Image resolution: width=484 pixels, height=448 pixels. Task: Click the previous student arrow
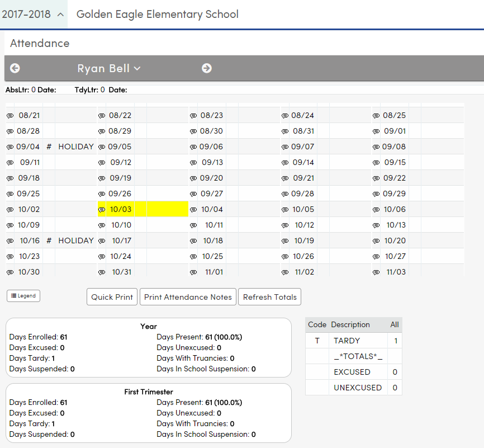15,68
